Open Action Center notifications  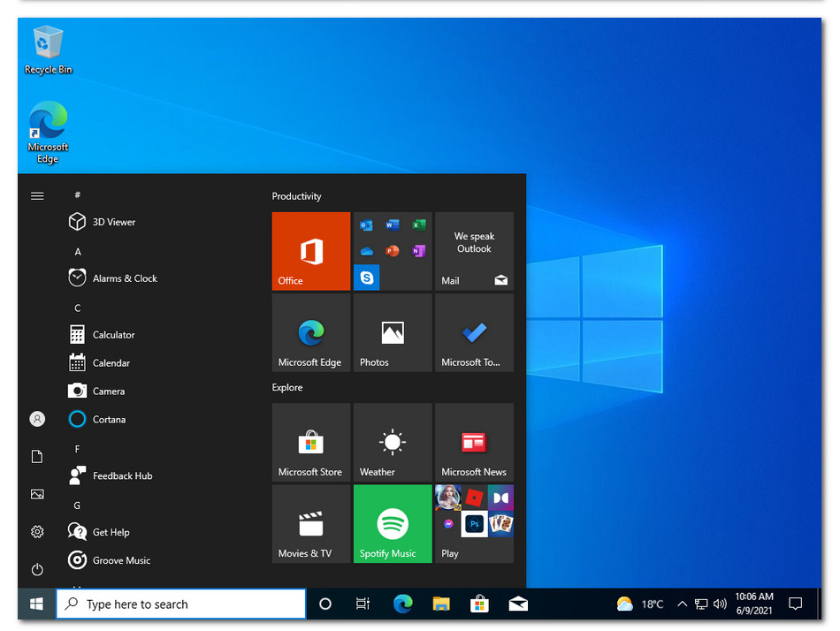pos(796,604)
